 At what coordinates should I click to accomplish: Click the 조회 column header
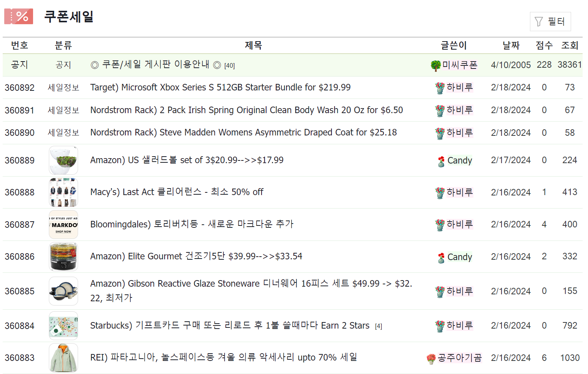[x=570, y=45]
